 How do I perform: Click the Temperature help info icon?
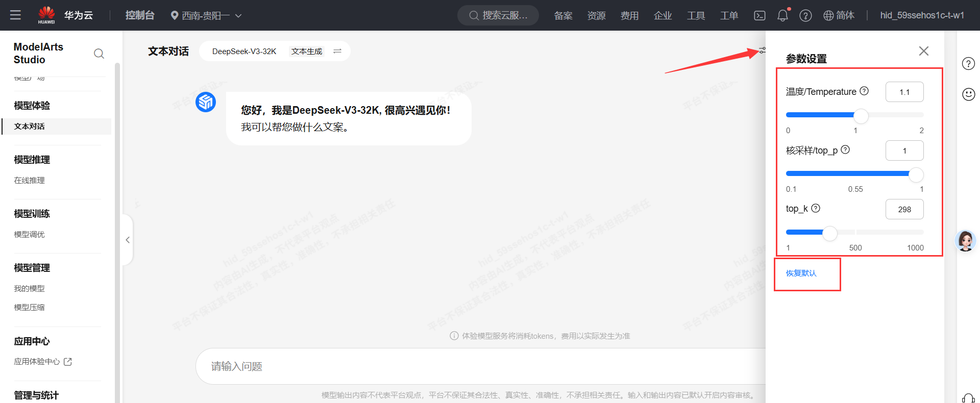point(864,91)
